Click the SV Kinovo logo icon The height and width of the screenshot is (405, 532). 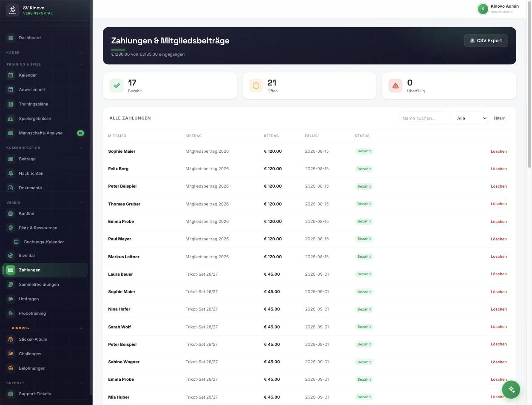pos(12,10)
